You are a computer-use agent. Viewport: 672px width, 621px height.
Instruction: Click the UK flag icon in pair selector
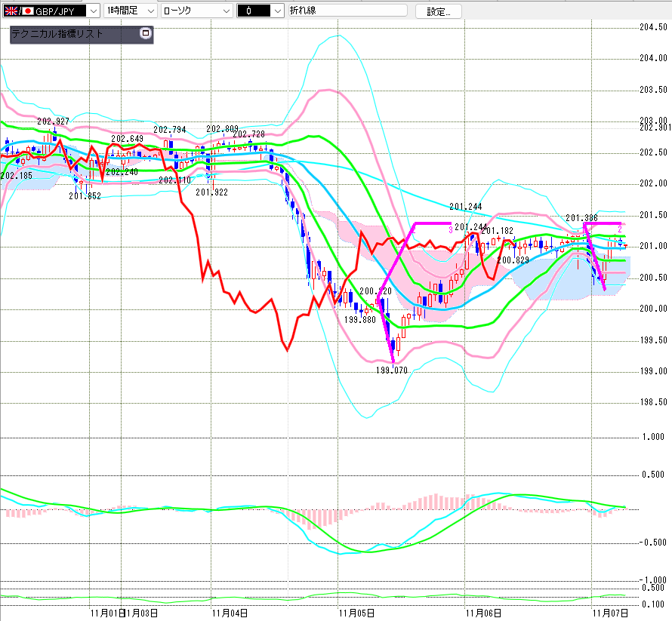pyautogui.click(x=12, y=11)
